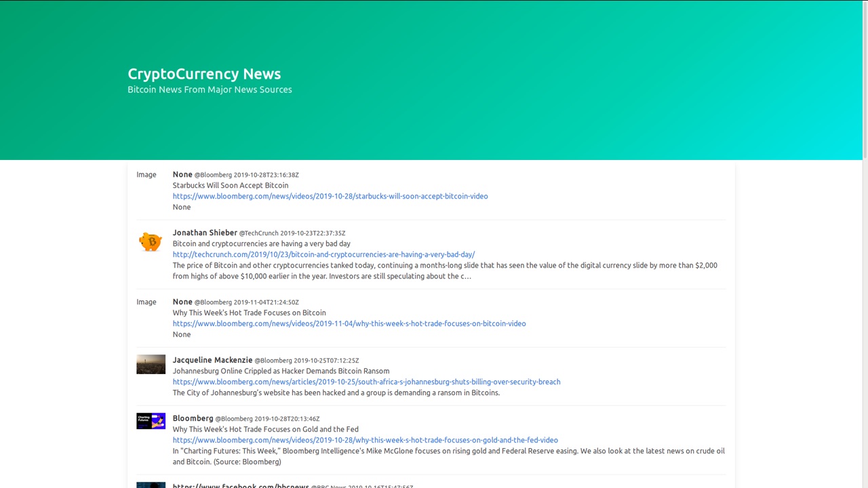Click the description starting 'The price of Bitcoin'
The image size is (868, 488).
pos(445,271)
